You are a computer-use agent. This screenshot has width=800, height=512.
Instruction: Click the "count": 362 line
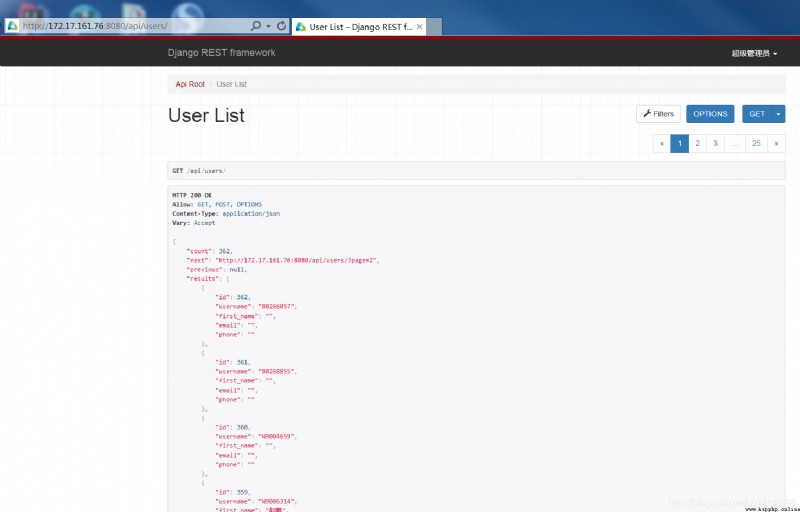click(209, 251)
